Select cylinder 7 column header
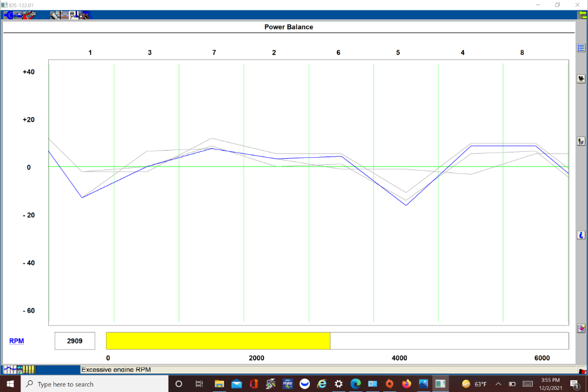Viewport: 588px width, 392px height. (x=214, y=53)
